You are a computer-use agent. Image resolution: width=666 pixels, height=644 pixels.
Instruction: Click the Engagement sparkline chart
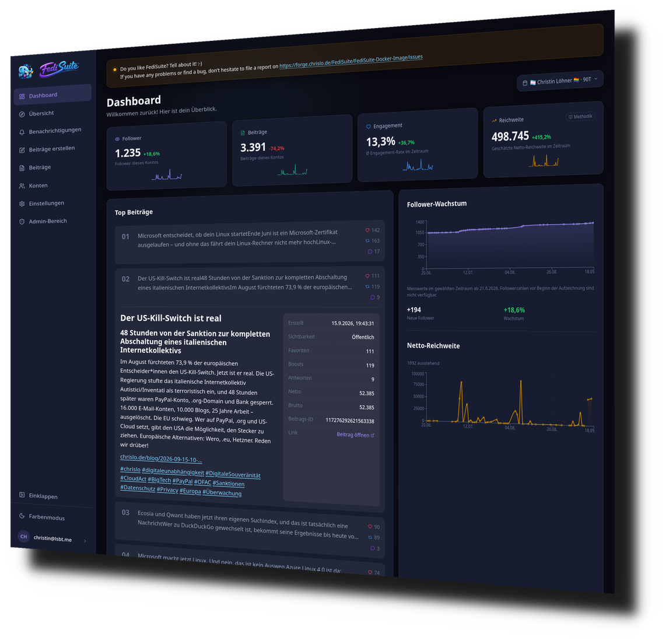(418, 165)
